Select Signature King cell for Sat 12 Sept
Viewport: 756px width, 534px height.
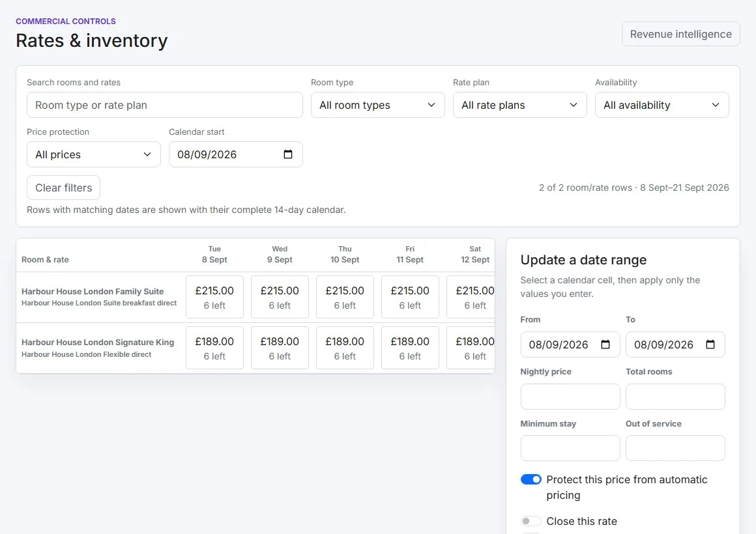click(x=471, y=348)
